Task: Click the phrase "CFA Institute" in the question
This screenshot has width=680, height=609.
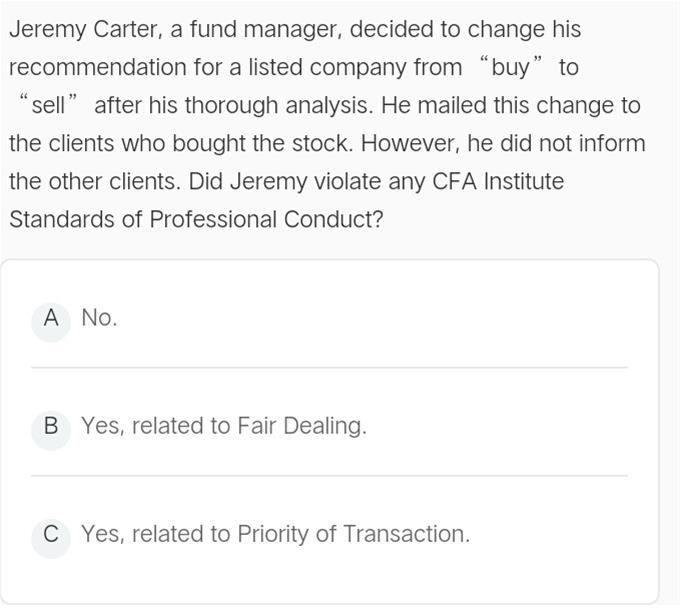Action: coord(498,181)
